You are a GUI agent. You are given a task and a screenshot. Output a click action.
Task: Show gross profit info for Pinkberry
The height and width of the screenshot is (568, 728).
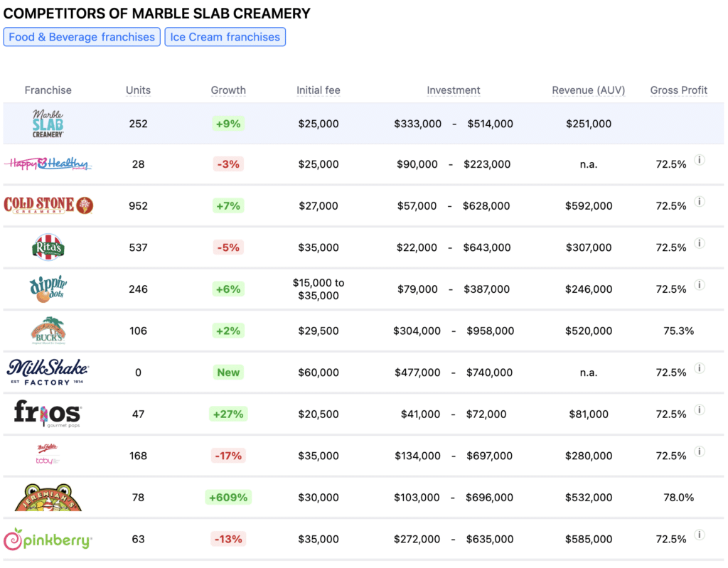(700, 535)
